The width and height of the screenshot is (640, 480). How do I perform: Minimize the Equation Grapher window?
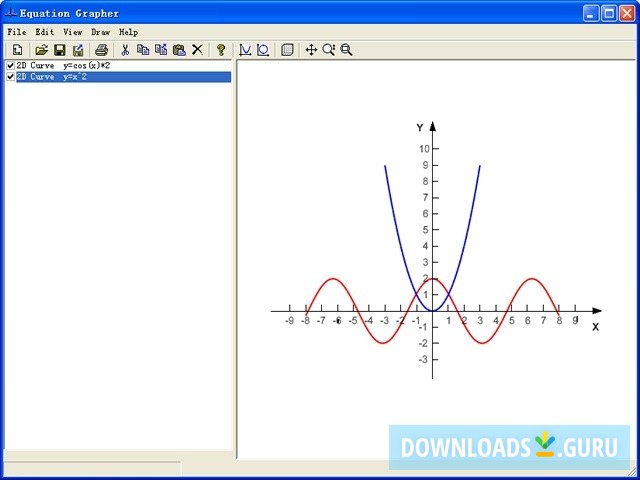click(590, 13)
